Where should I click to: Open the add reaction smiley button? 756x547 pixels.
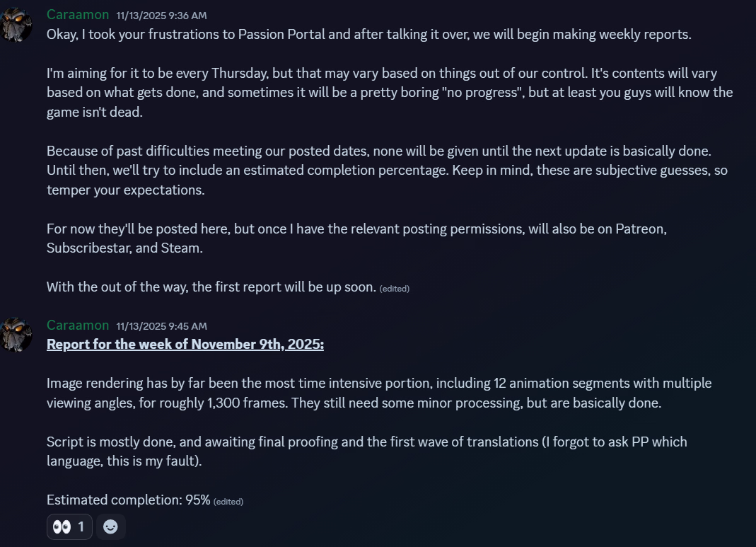pyautogui.click(x=110, y=526)
